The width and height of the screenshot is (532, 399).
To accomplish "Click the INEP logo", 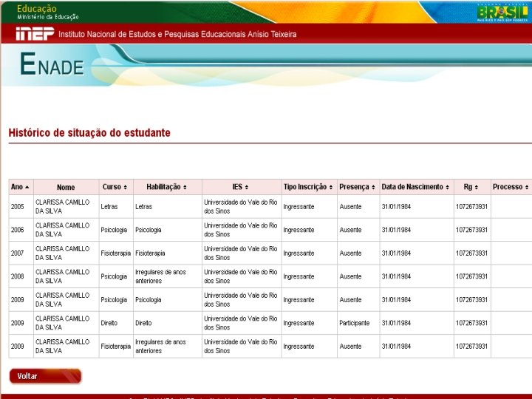I will 35,33.
